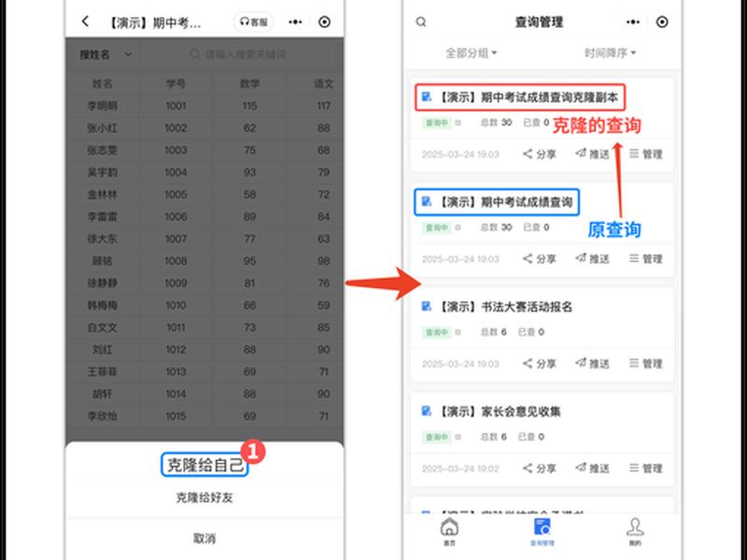The height and width of the screenshot is (560, 747).
Task: Switch to the 首页 home tab
Action: 449,531
